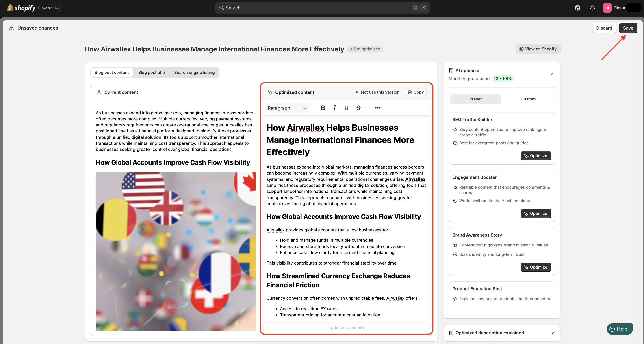Screen dimensions: 644x344
Task: Expand Optimized description explained section
Action: coord(552,333)
